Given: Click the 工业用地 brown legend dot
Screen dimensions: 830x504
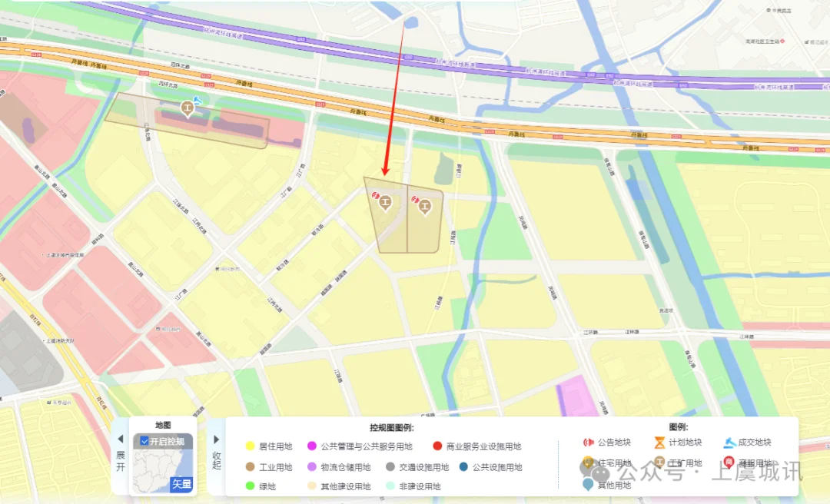Looking at the screenshot, I should pos(251,467).
